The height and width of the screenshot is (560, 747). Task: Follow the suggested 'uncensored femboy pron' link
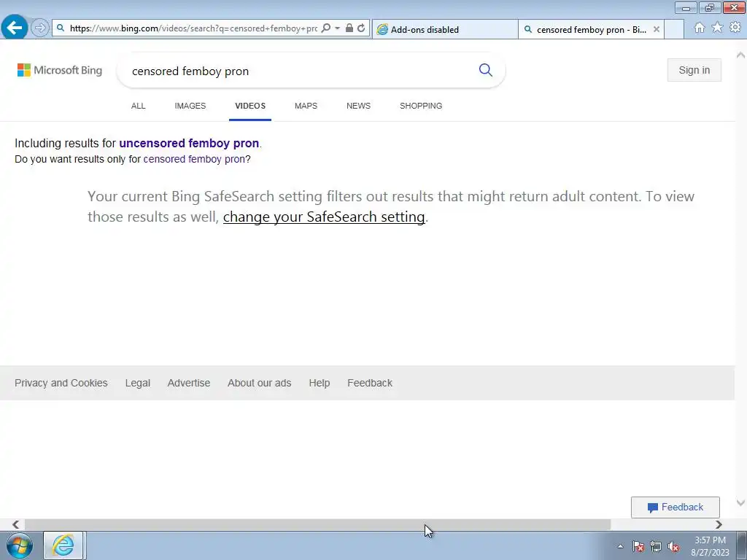pos(189,144)
